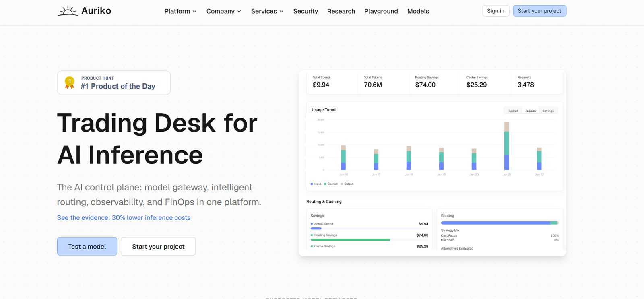The width and height of the screenshot is (644, 299).
Task: Click the Sign in button
Action: pos(495,11)
